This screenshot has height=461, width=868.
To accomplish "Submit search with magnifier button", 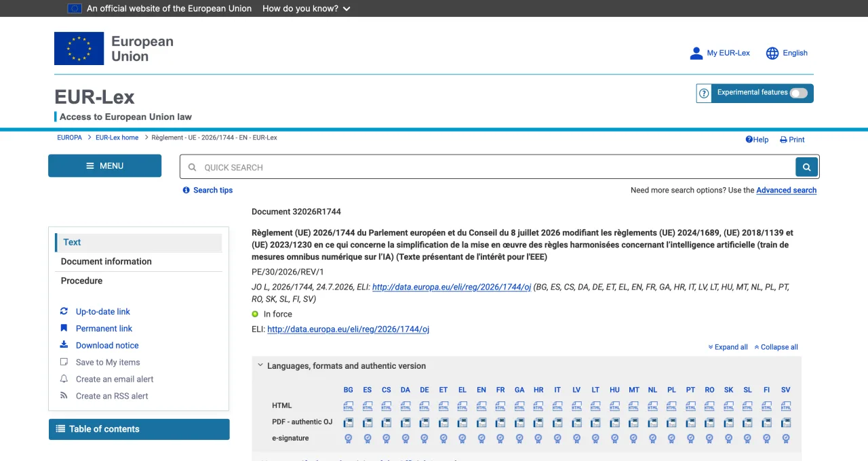I will click(x=807, y=167).
